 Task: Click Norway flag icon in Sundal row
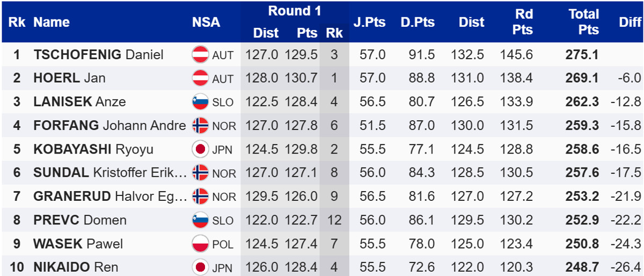[x=200, y=173]
